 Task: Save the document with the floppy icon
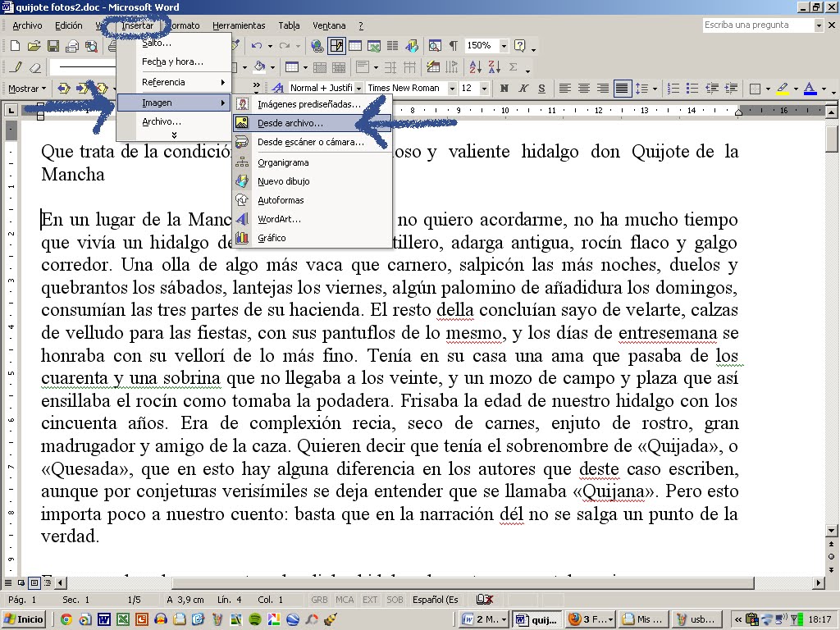(x=53, y=46)
